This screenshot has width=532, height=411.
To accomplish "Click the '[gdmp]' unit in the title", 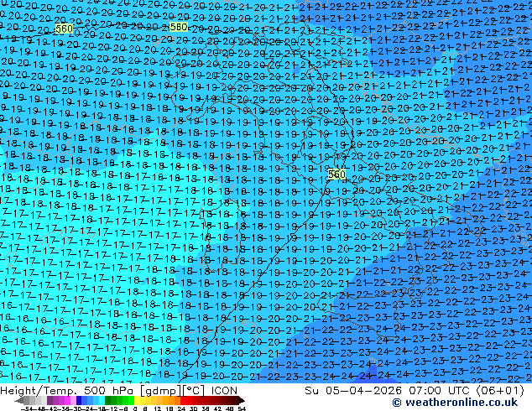I will coord(160,391).
